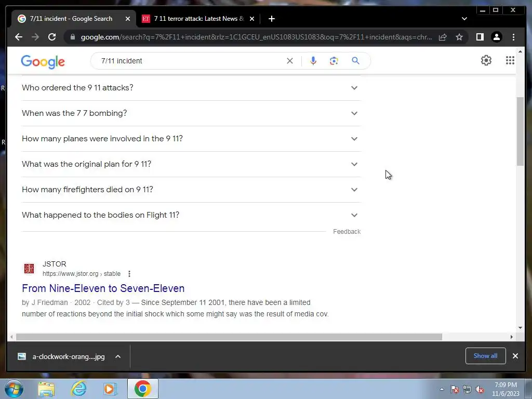Open the Google apps grid
The width and height of the screenshot is (532, 399).
510,60
